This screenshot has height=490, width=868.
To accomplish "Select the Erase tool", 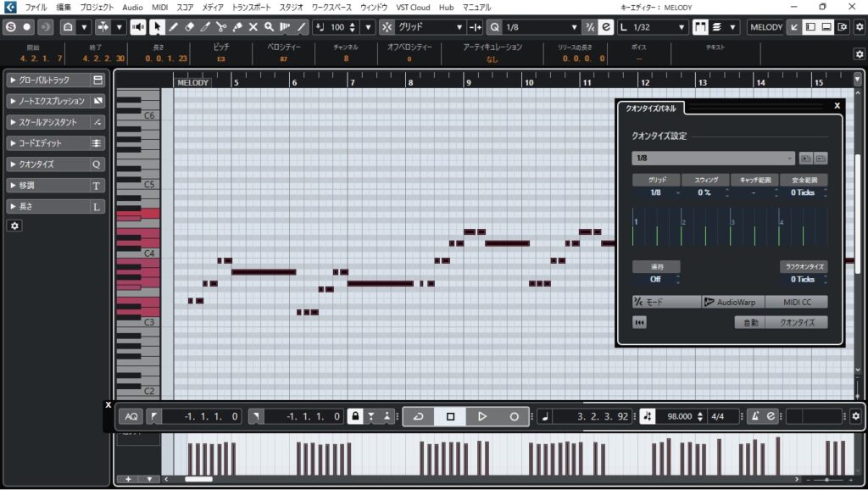I will pyautogui.click(x=189, y=27).
